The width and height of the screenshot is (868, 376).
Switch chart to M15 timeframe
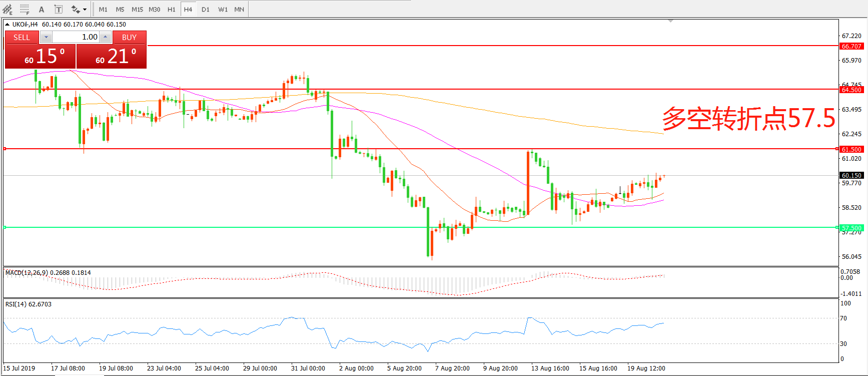137,9
